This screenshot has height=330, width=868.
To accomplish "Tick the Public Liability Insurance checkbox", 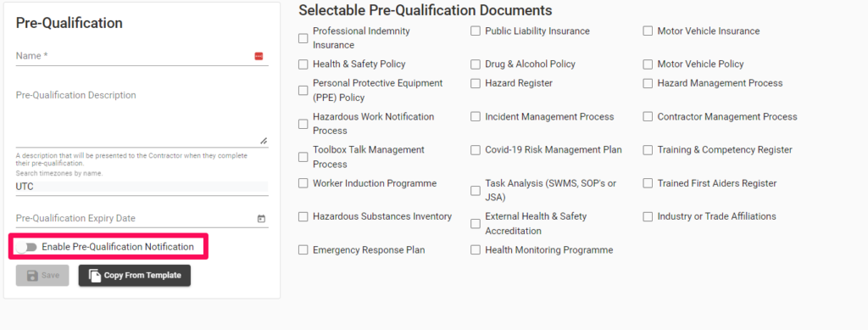I will 476,31.
